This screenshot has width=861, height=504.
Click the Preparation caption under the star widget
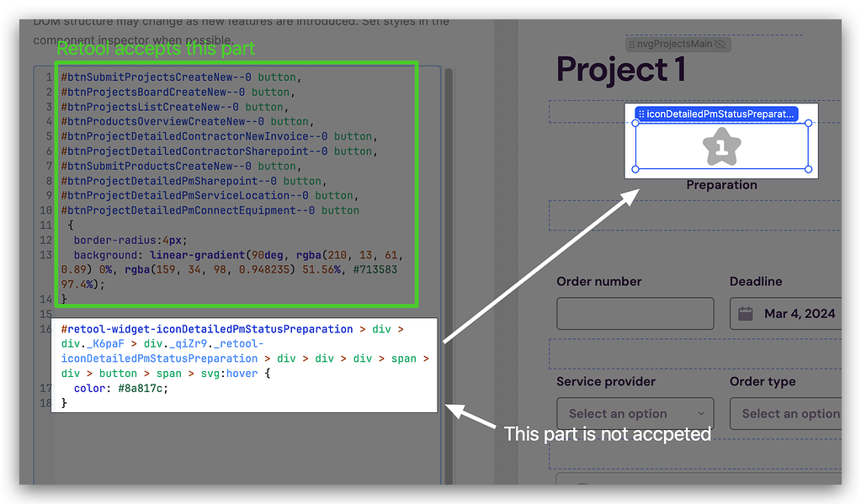tap(722, 184)
